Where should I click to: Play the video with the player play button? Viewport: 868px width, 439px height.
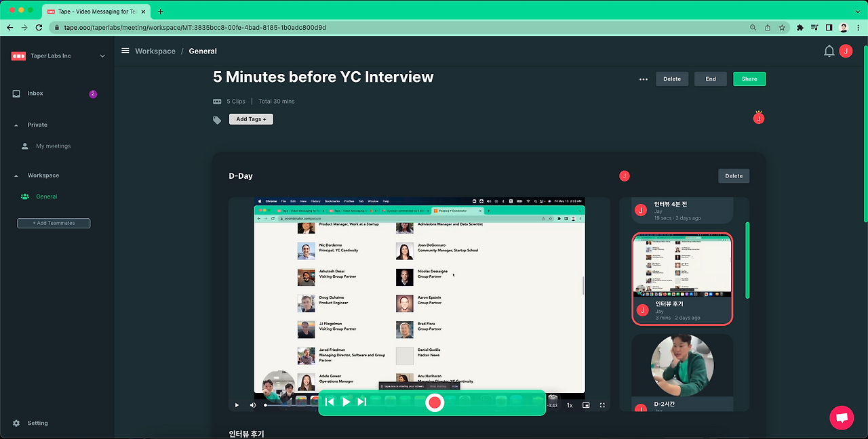[237, 405]
